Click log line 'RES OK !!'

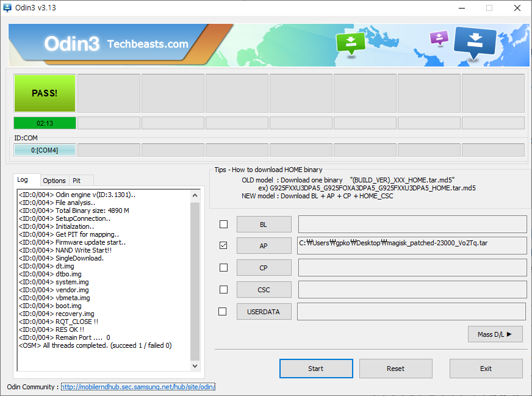(x=52, y=329)
